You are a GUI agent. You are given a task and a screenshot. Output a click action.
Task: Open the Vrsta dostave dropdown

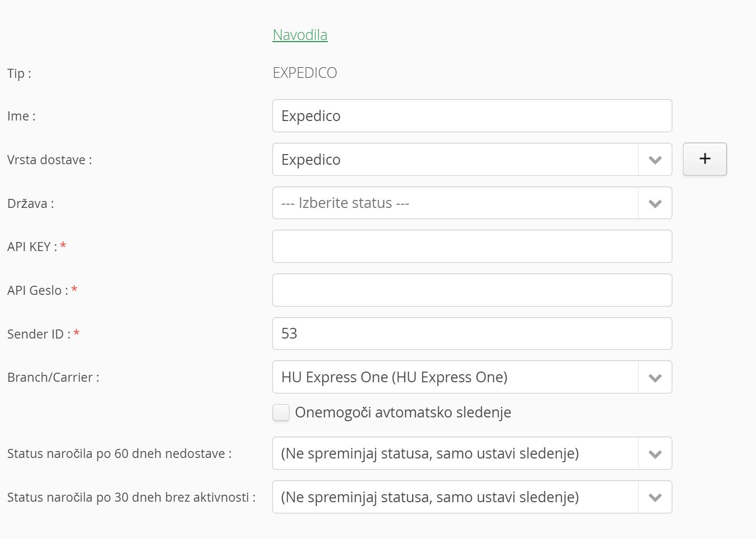(472, 159)
